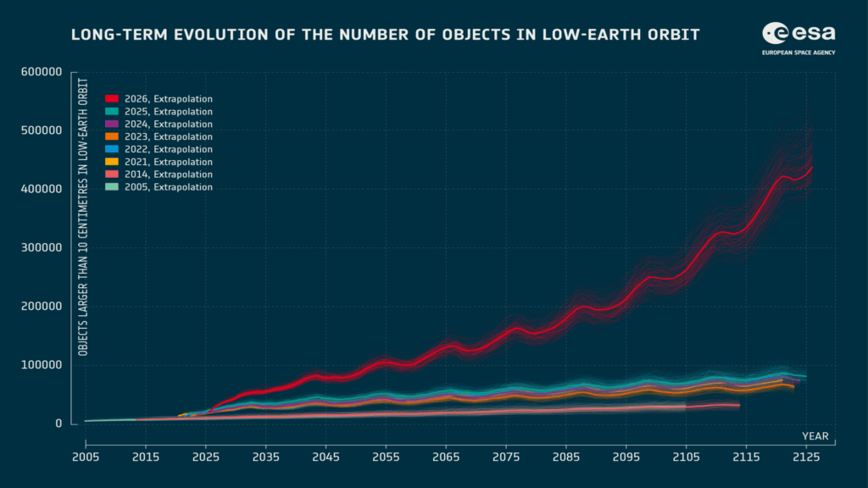
Task: Select the '2023, Extrapolation' legend label
Action: click(x=169, y=136)
